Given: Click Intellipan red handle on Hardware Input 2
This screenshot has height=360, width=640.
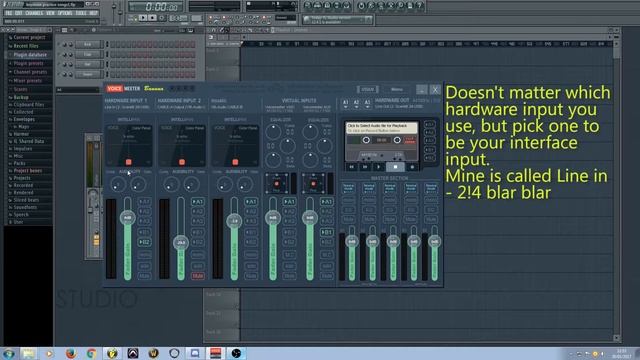Looking at the screenshot, I should [182, 162].
